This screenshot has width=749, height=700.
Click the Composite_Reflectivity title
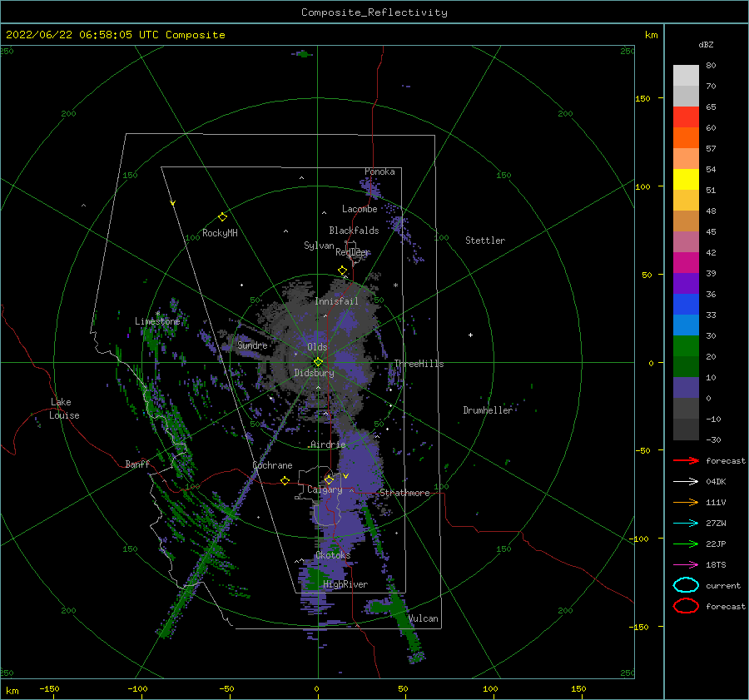[374, 12]
